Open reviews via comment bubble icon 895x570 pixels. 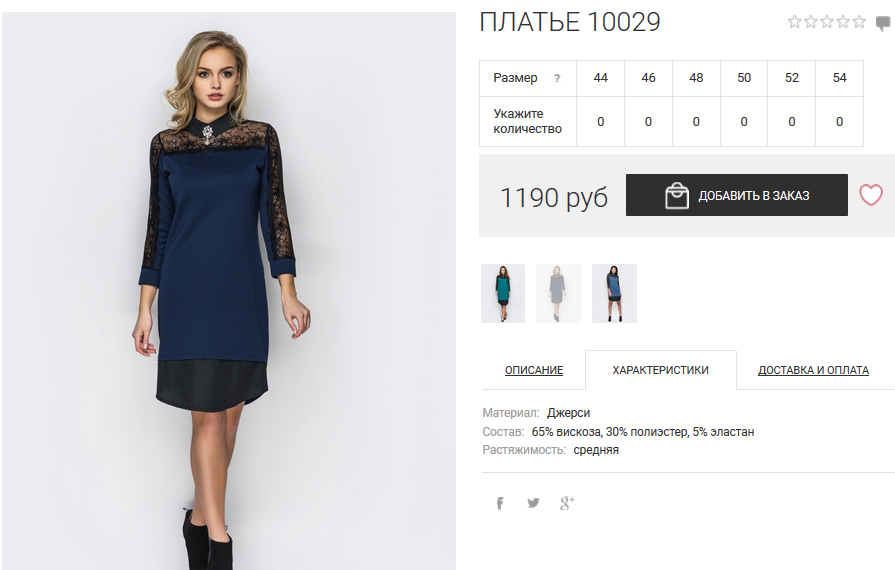point(883,23)
